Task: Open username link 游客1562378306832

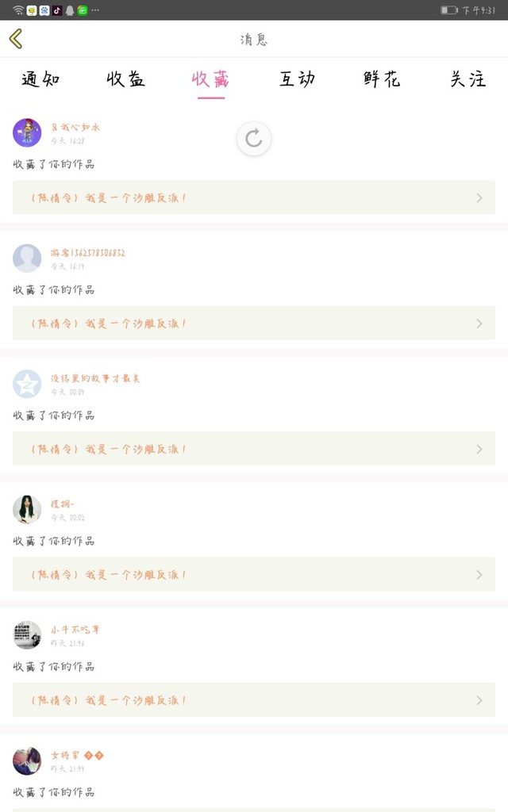Action: (x=87, y=253)
